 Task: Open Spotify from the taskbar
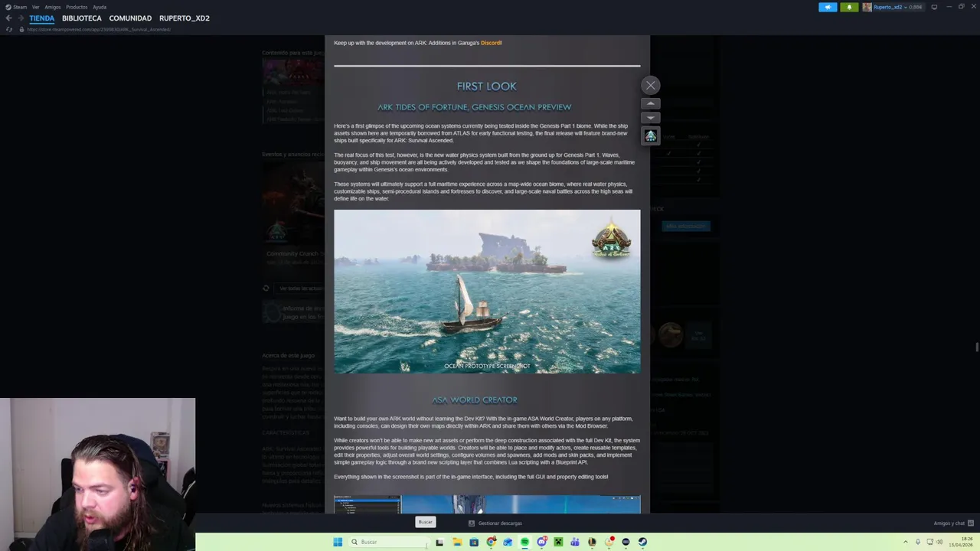(x=524, y=542)
